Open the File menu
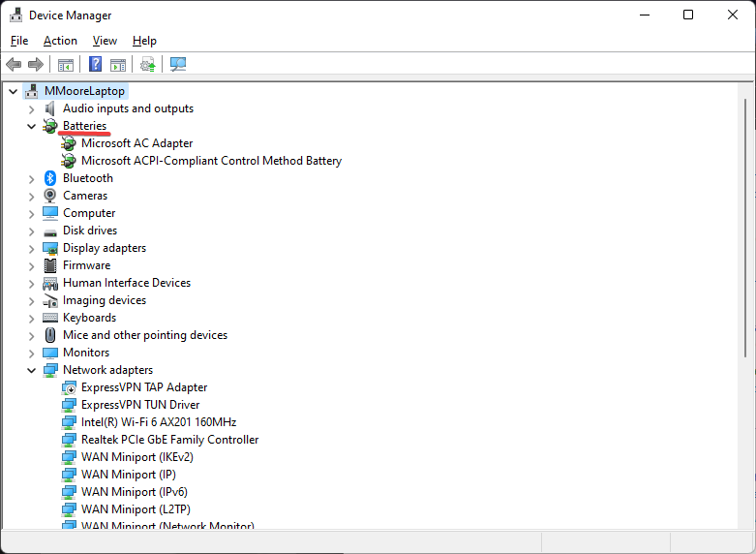Viewport: 756px width, 554px height. coord(19,41)
